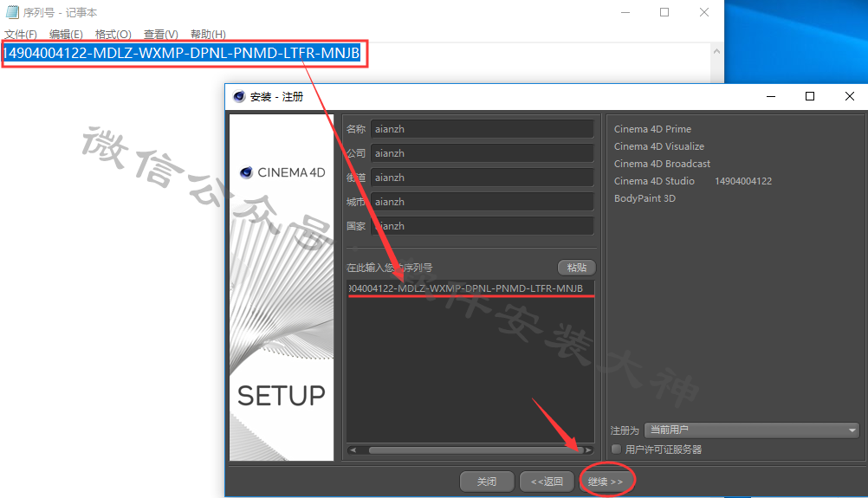
Task: Click the serial number text area
Action: [470, 361]
